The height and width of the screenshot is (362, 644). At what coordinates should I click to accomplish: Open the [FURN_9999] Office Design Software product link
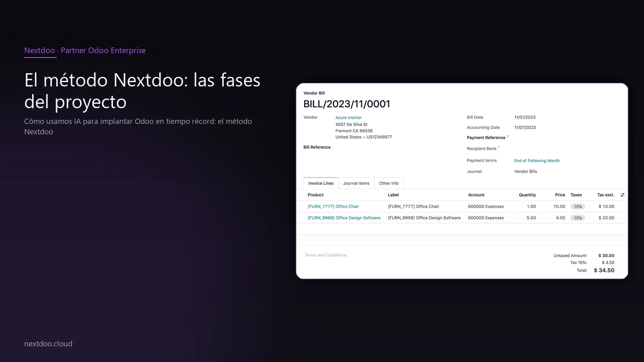click(344, 218)
